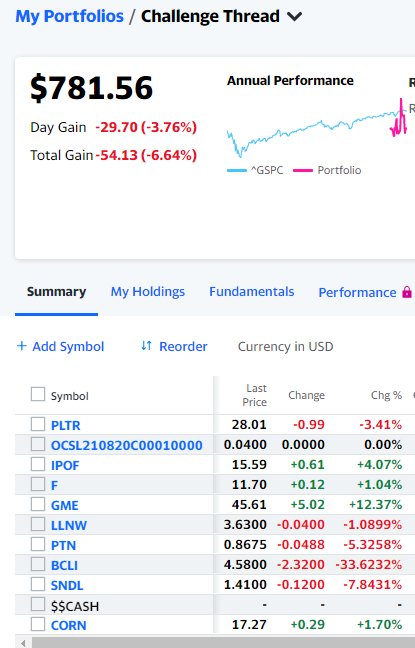Open the Fundamentals tab
This screenshot has width=415, height=648.
click(252, 292)
